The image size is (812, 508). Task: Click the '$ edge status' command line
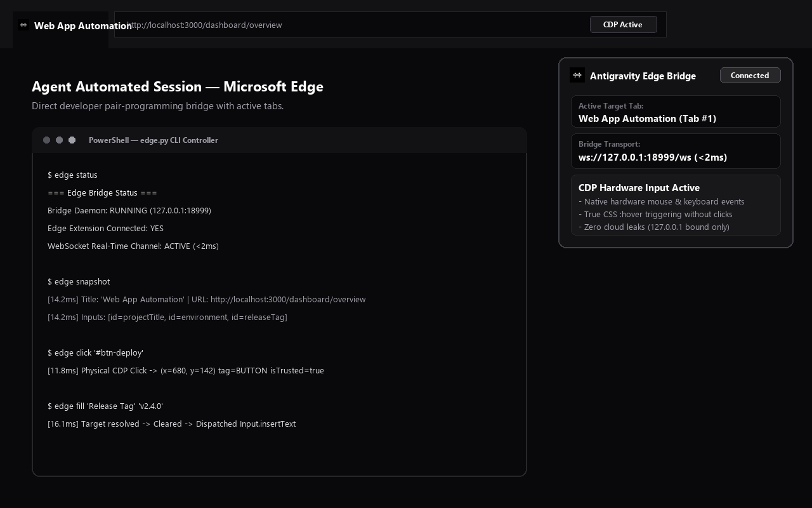pyautogui.click(x=72, y=175)
